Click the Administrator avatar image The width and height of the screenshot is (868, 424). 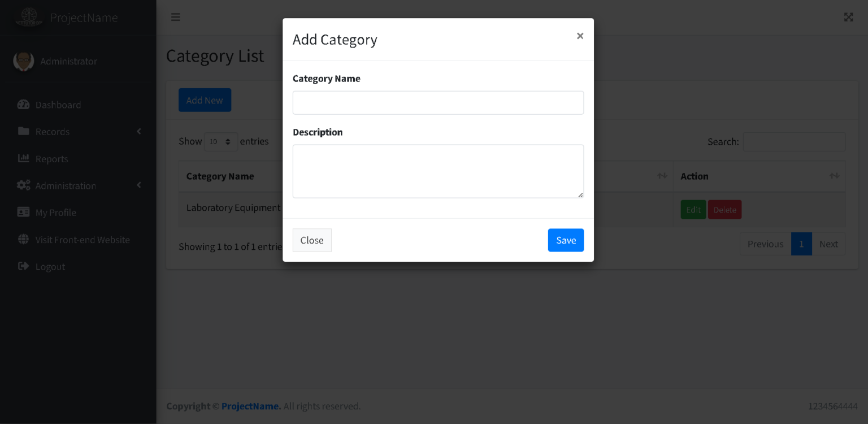24,61
